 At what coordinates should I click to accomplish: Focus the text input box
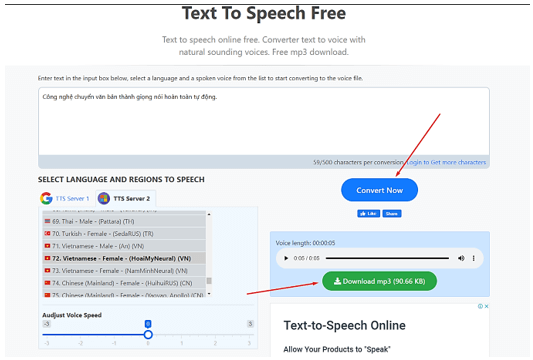coord(264,121)
